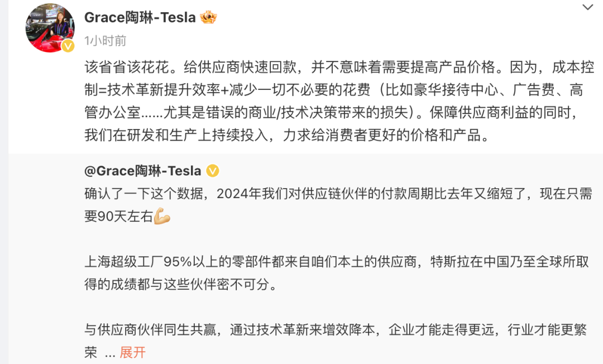603x364 pixels.
Task: Click the crown membership icon beside the username
Action: 208,17
